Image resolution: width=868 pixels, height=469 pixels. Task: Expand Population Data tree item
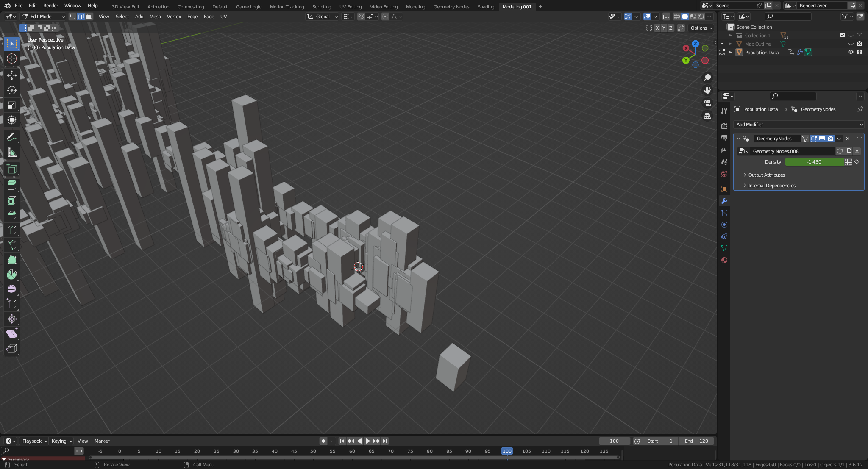731,53
